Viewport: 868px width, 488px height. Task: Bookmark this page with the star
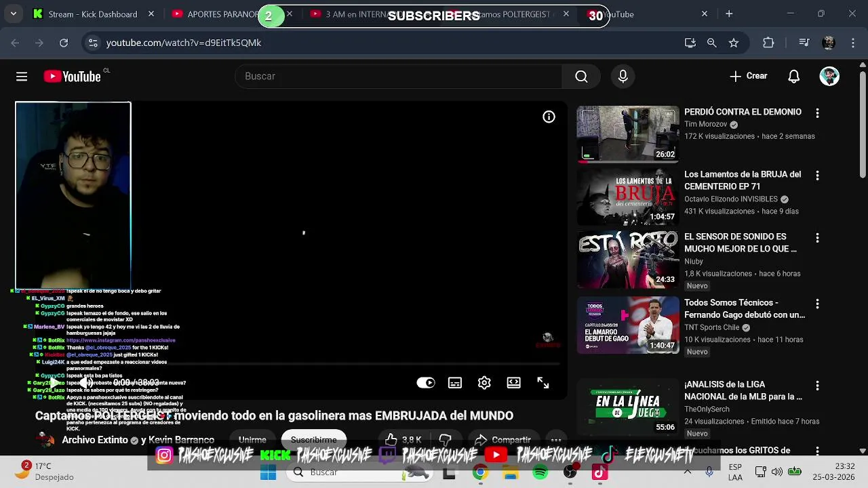pyautogui.click(x=734, y=43)
